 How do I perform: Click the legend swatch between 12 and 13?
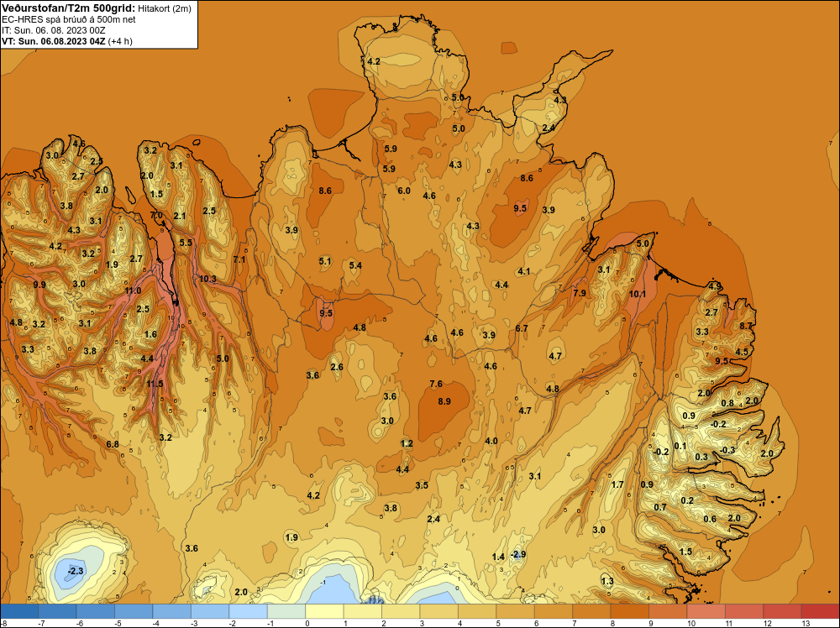(x=781, y=611)
